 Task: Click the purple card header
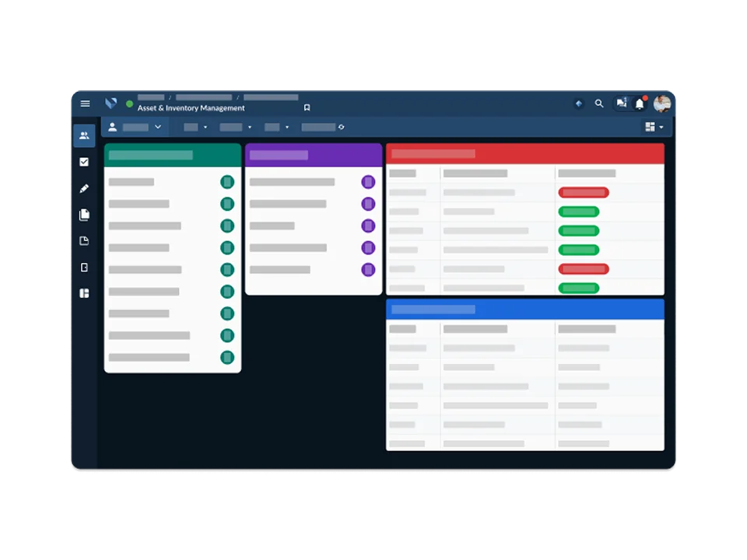coord(314,155)
